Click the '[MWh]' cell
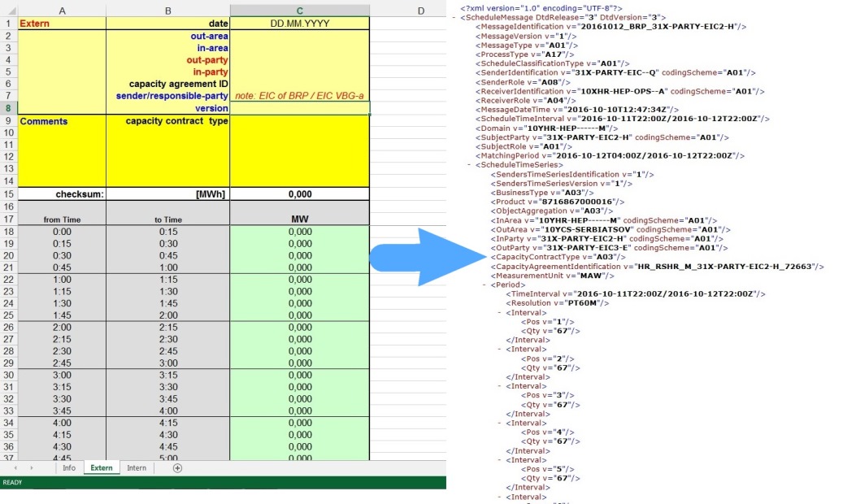Viewport: 843px width, 504px height. click(167, 194)
